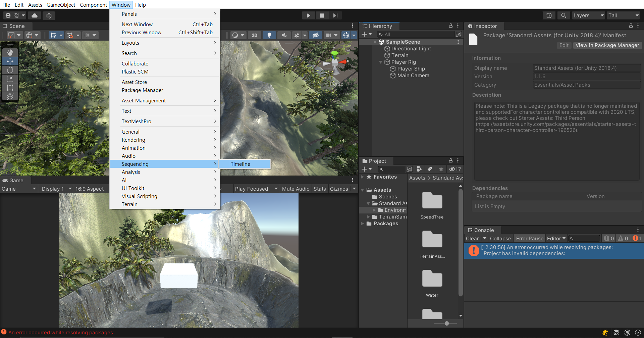The image size is (644, 338).
Task: Toggle Error Pause in Console
Action: click(x=530, y=238)
